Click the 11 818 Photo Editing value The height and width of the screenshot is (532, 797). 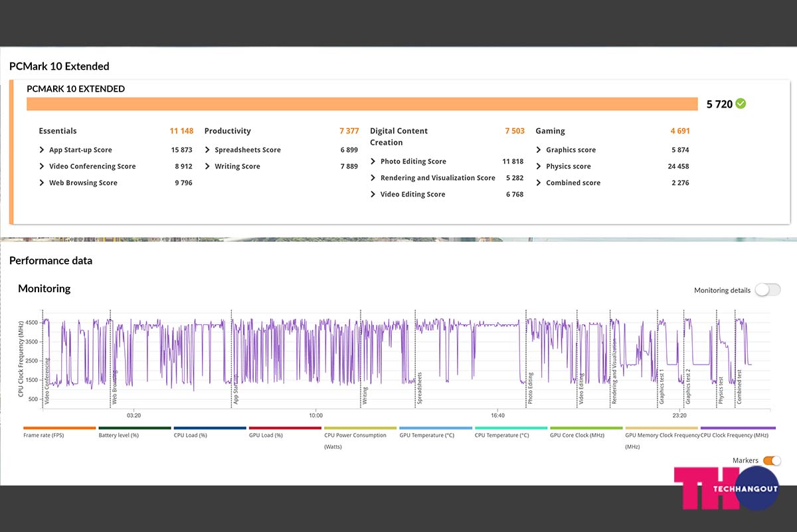click(513, 161)
